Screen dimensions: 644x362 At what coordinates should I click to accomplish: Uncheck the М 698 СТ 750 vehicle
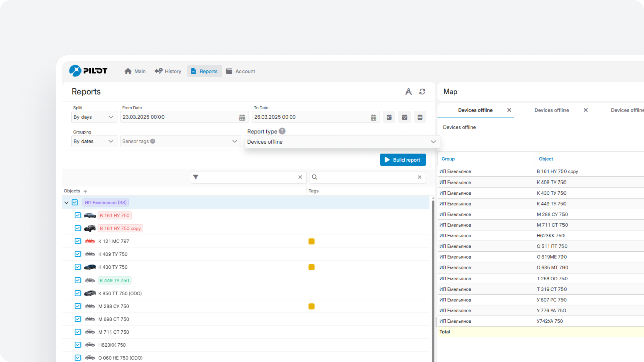pyautogui.click(x=78, y=319)
